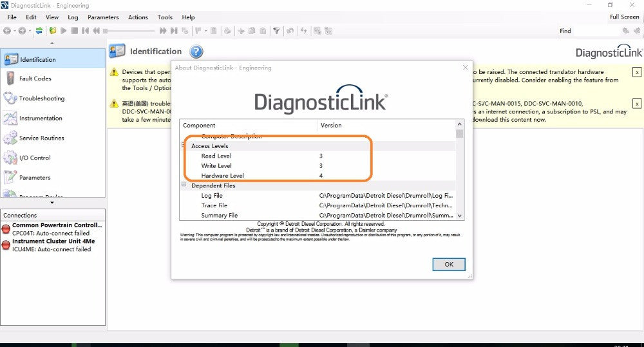The height and width of the screenshot is (347, 644).
Task: Click OK in the About dialog
Action: click(449, 264)
